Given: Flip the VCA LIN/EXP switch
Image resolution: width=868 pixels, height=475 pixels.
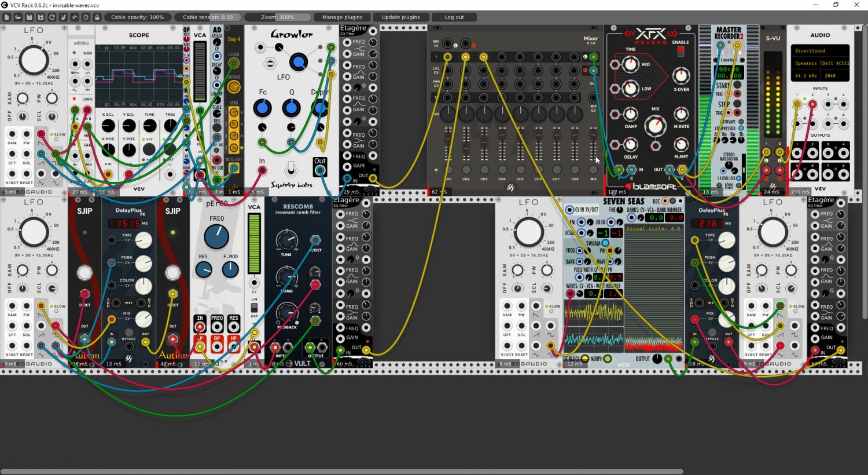Looking at the screenshot, I should (x=254, y=306).
